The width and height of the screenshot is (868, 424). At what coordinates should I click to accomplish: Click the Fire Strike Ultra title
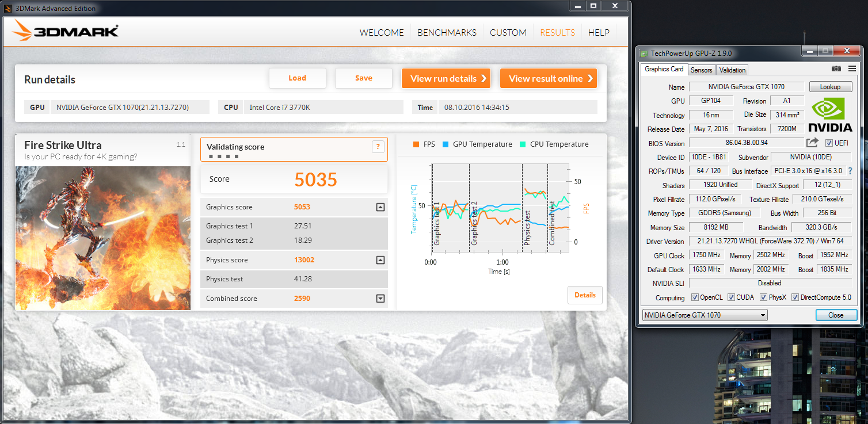pyautogui.click(x=63, y=145)
